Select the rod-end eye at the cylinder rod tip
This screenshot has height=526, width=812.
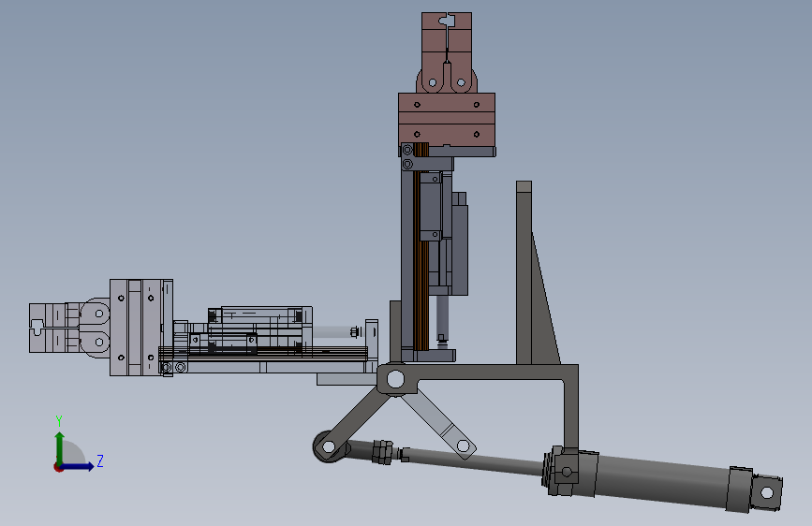(329, 446)
